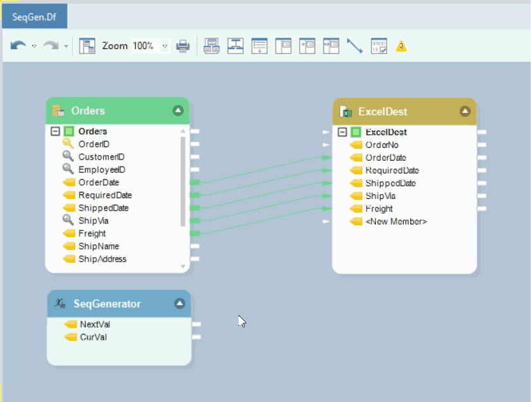This screenshot has height=402, width=532.
Task: Collapse the SeqGenerator object header arrow
Action: point(179,304)
